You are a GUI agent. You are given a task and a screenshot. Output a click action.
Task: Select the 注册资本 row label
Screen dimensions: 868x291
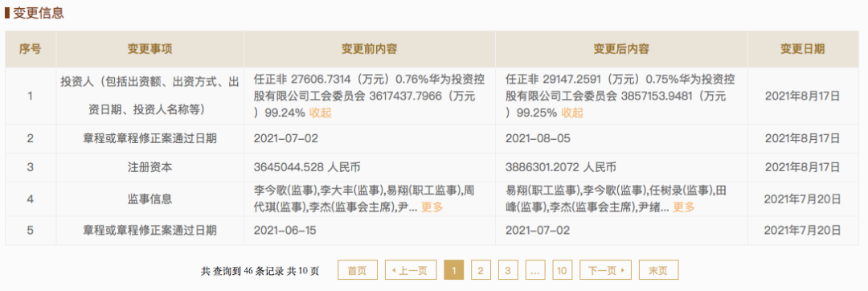coord(150,168)
